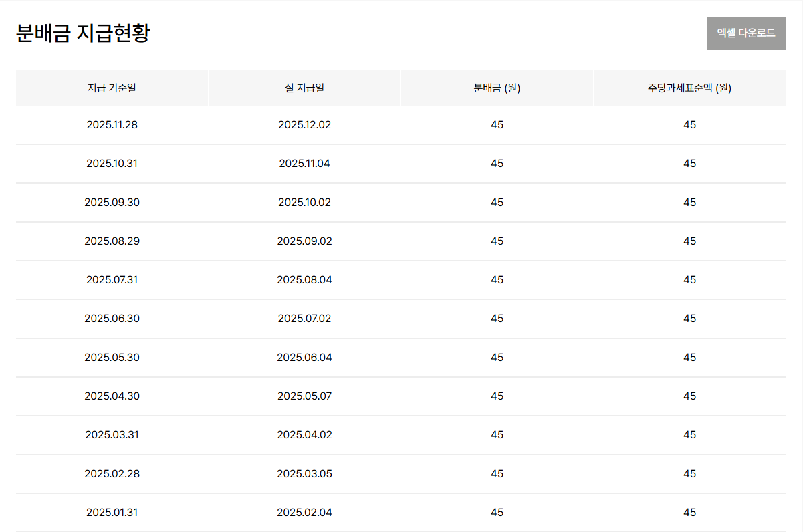
Task: Select the 2025.07.31 base date cell
Action: pyautogui.click(x=112, y=280)
